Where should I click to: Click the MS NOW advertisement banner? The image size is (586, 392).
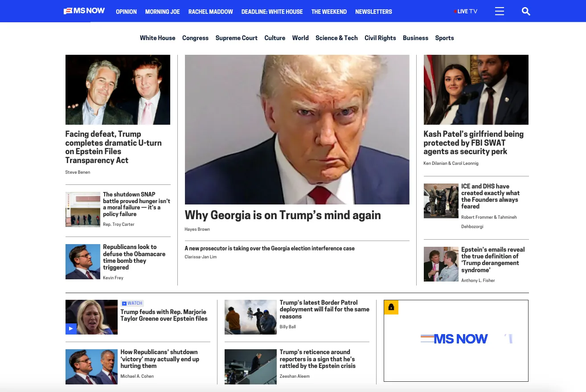[456, 341]
